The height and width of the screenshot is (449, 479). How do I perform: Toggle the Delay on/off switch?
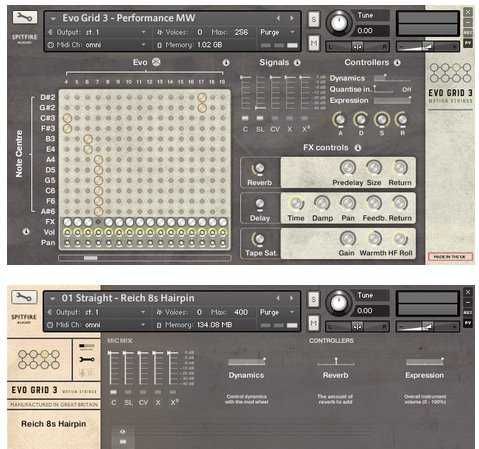[260, 204]
